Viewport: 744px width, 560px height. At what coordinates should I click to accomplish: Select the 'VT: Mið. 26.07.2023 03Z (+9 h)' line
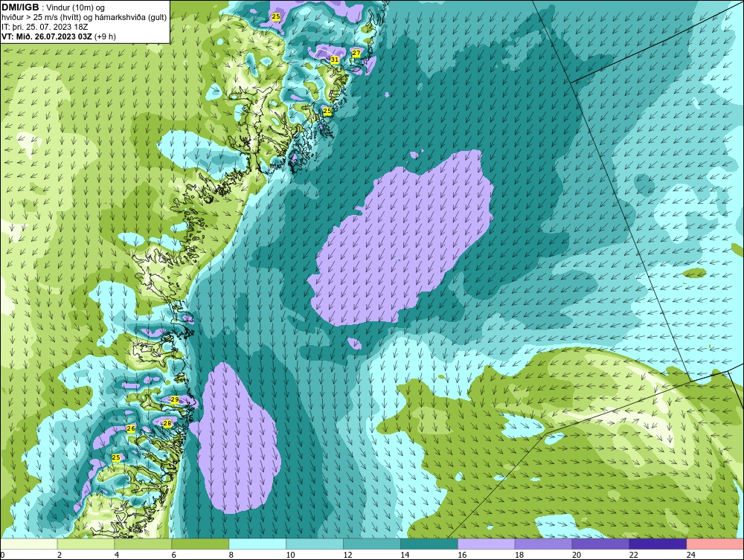tap(58, 36)
